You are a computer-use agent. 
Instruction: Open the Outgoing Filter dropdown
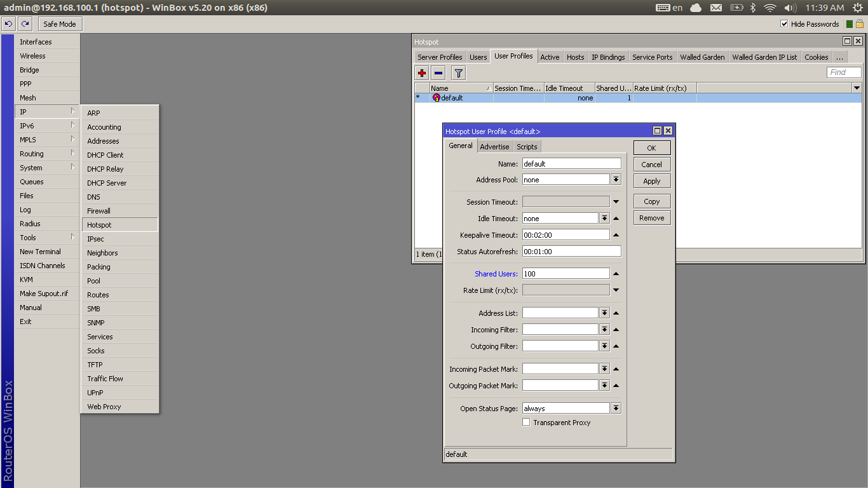(x=604, y=346)
